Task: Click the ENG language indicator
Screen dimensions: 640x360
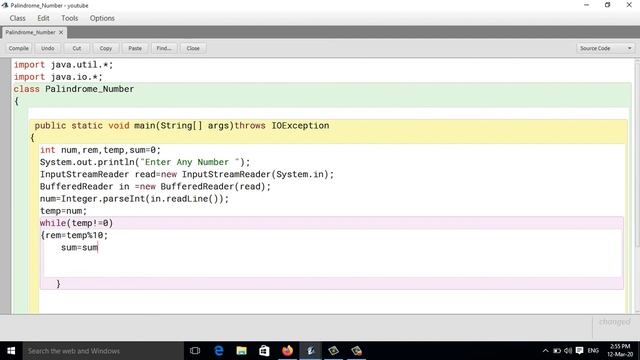Action: [593, 351]
